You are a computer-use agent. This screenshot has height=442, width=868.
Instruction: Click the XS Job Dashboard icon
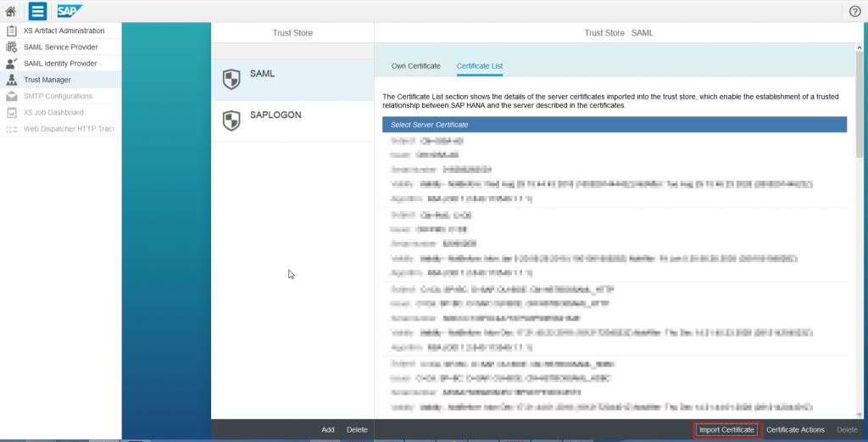(12, 113)
